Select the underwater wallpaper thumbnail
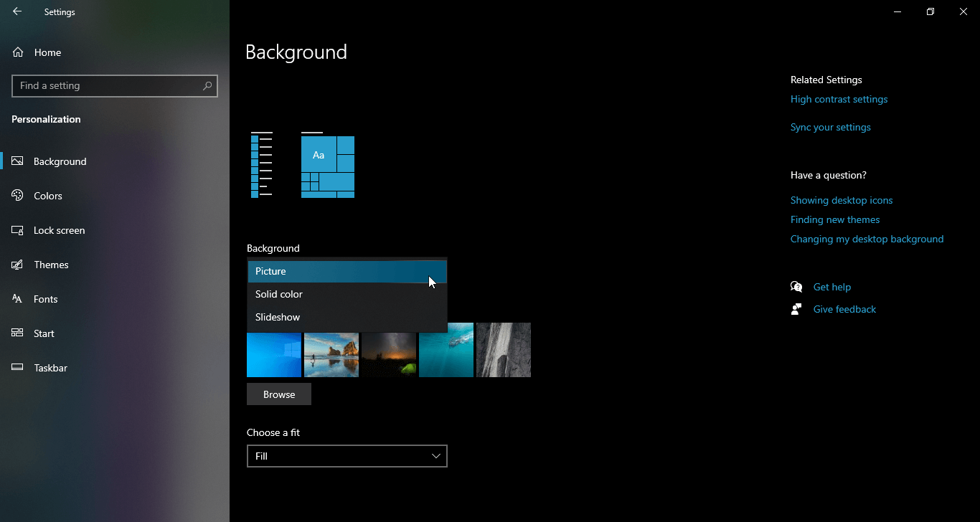980x522 pixels. [446, 350]
